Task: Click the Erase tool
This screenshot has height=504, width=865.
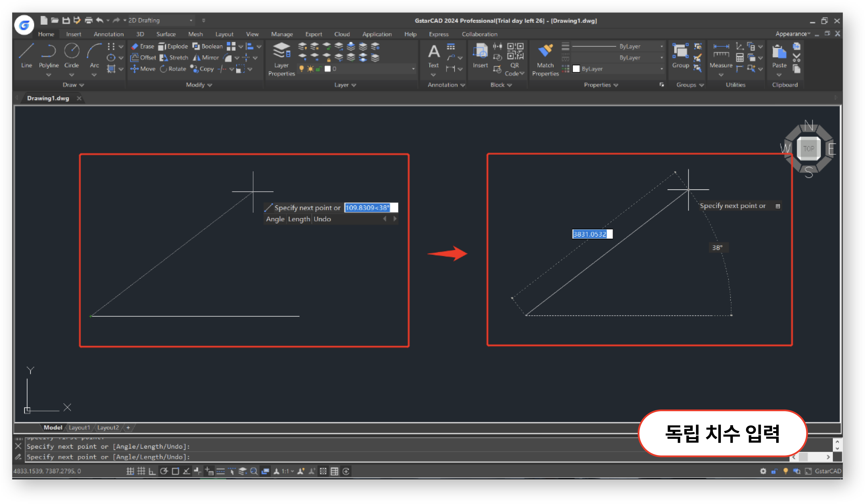Action: 143,46
